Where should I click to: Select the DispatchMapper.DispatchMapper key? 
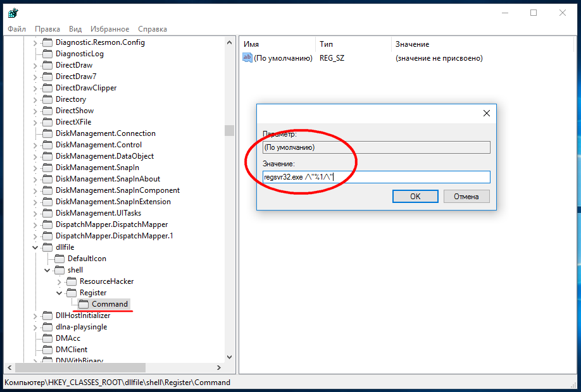pos(111,224)
